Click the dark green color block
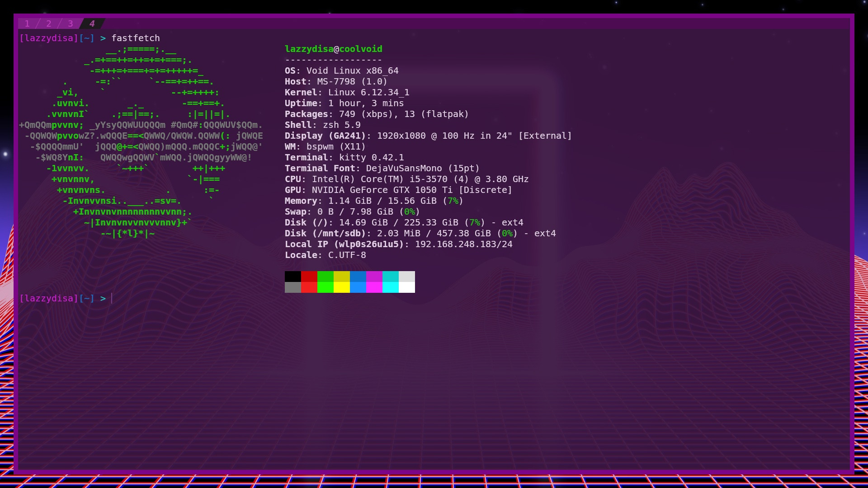 325,277
